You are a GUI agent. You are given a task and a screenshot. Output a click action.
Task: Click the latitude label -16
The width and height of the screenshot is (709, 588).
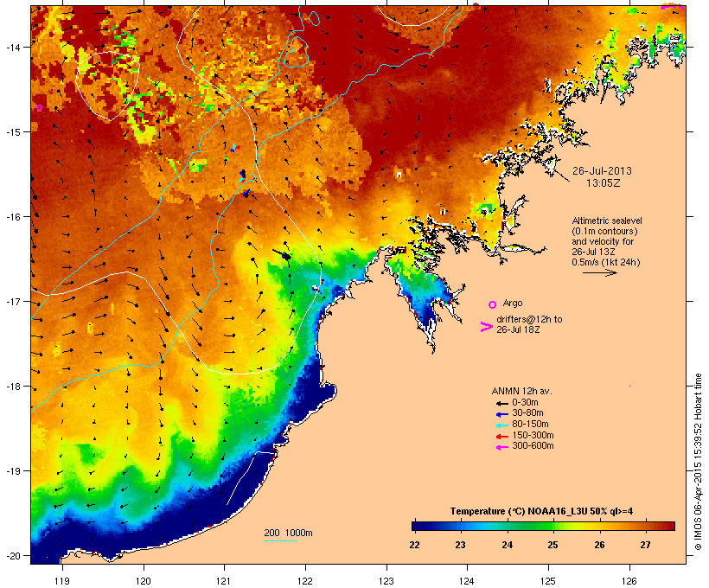[x=12, y=217]
